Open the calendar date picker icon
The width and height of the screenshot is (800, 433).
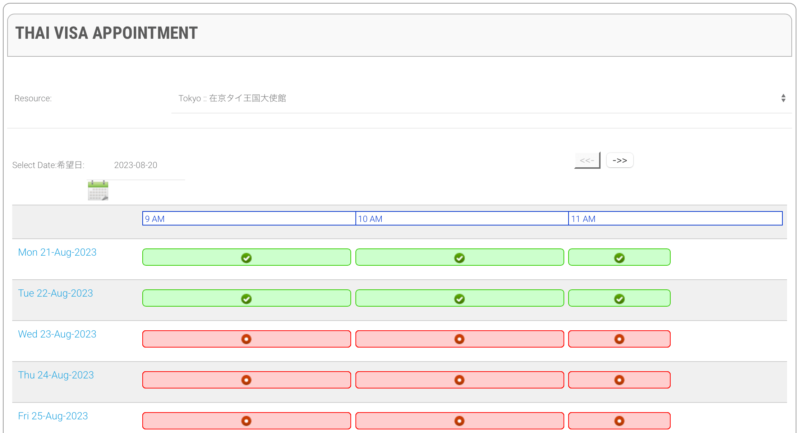pyautogui.click(x=97, y=191)
